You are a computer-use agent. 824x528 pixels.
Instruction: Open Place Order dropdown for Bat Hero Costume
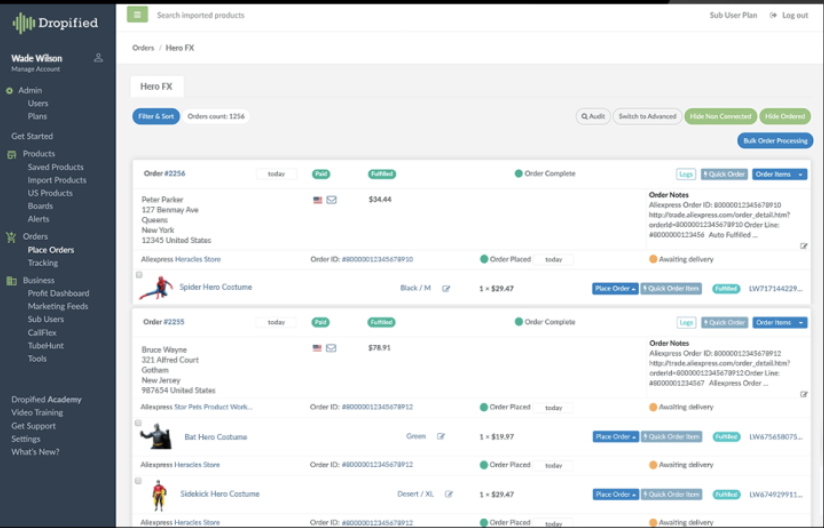click(615, 437)
